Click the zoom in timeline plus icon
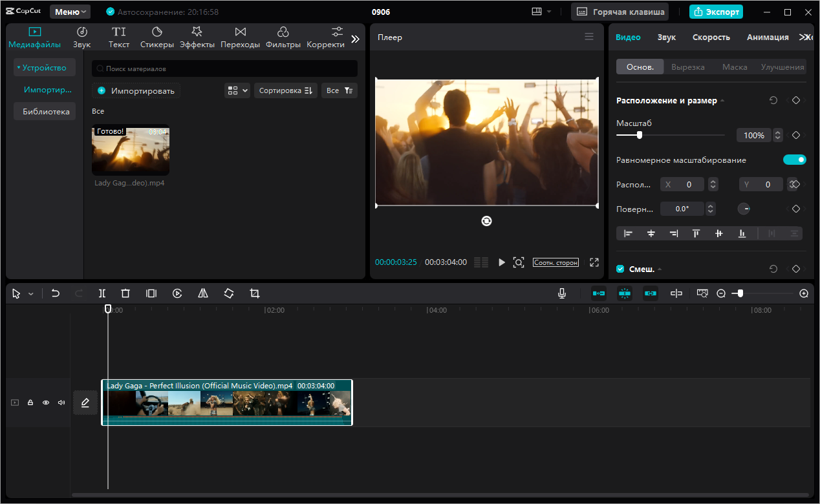The width and height of the screenshot is (820, 504). click(x=804, y=293)
